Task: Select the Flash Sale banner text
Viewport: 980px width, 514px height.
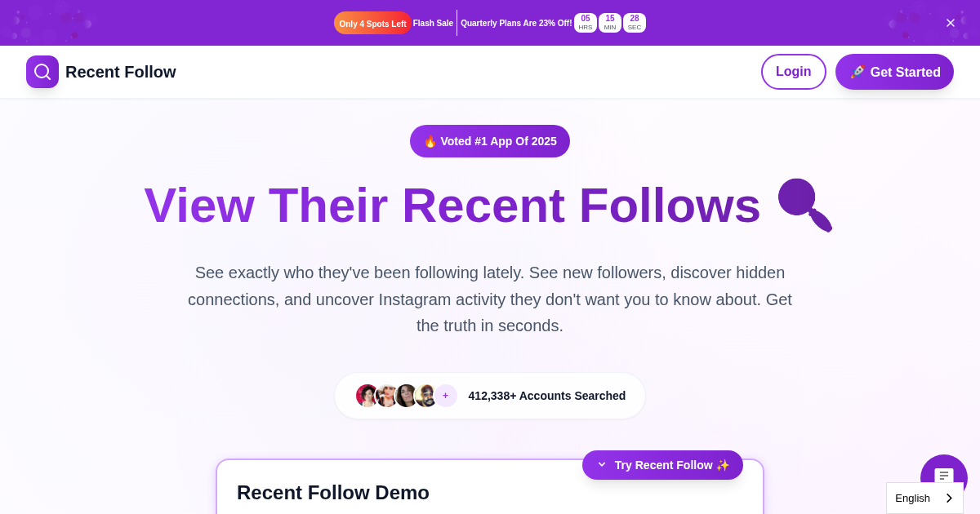Action: (x=432, y=23)
